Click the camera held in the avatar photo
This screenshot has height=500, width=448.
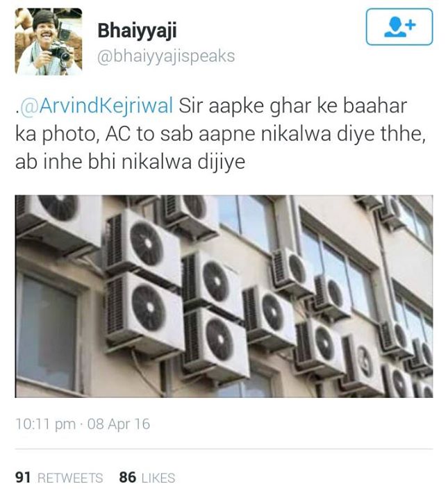(60, 51)
